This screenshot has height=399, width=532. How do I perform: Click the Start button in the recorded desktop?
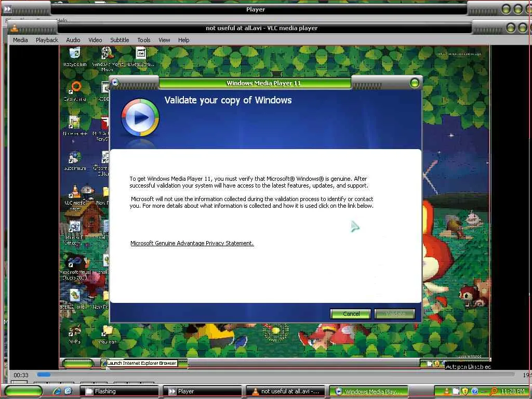coord(78,363)
